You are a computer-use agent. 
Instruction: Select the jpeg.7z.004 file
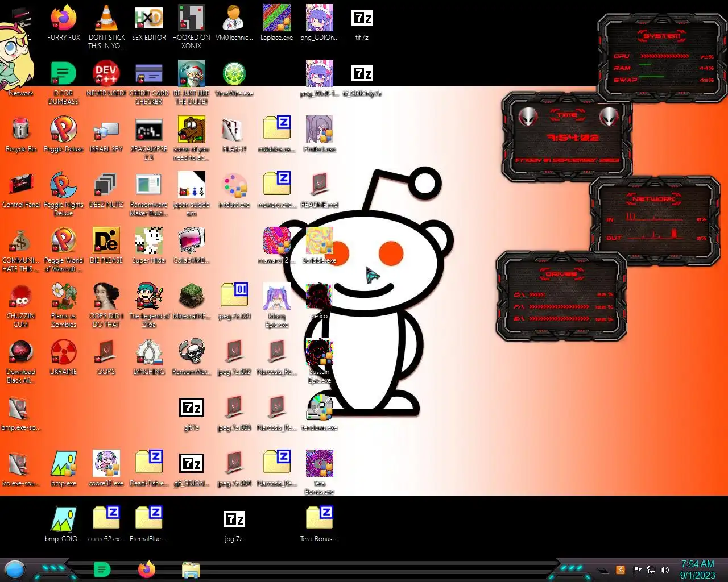(x=234, y=468)
